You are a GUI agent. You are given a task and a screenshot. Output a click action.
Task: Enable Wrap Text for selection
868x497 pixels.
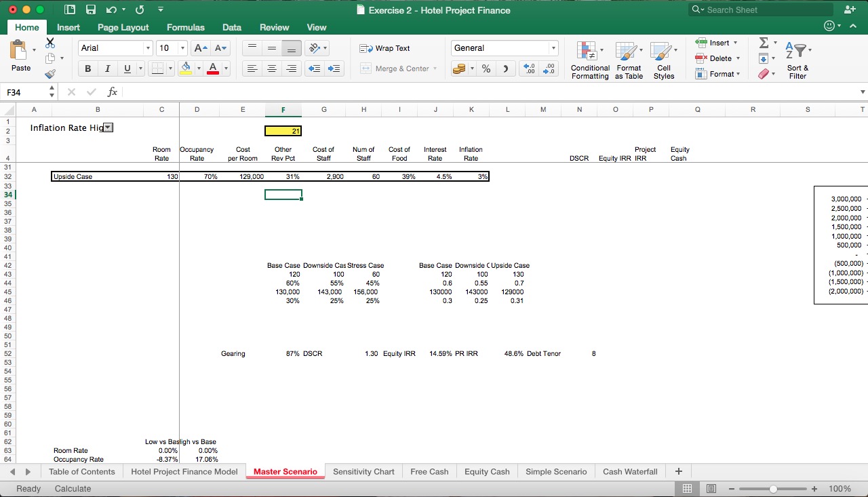coord(384,47)
